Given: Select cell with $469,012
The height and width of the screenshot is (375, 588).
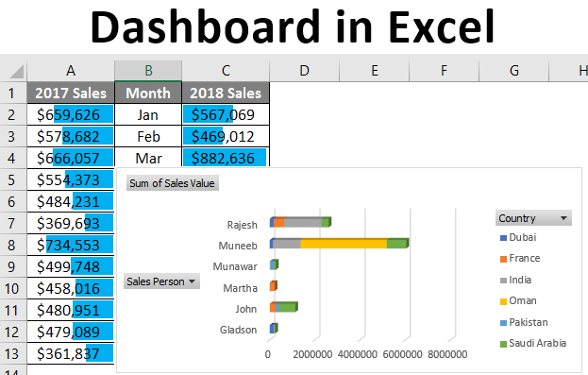Looking at the screenshot, I should [x=226, y=136].
